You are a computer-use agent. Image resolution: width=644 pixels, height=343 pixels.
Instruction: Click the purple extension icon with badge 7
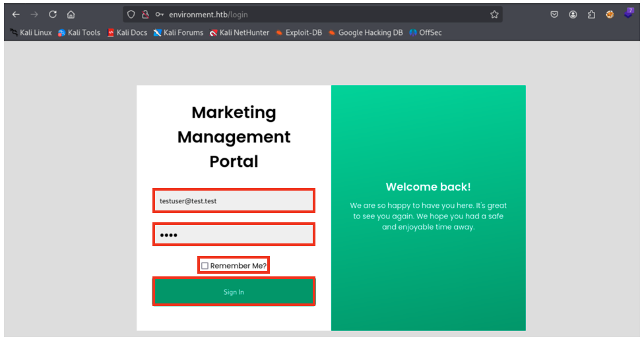(x=628, y=13)
